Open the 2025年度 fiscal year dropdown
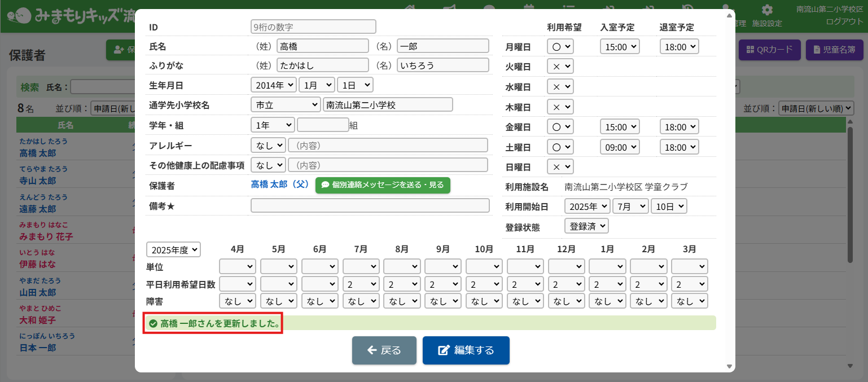Screen dimensions: 868x382 pyautogui.click(x=173, y=249)
